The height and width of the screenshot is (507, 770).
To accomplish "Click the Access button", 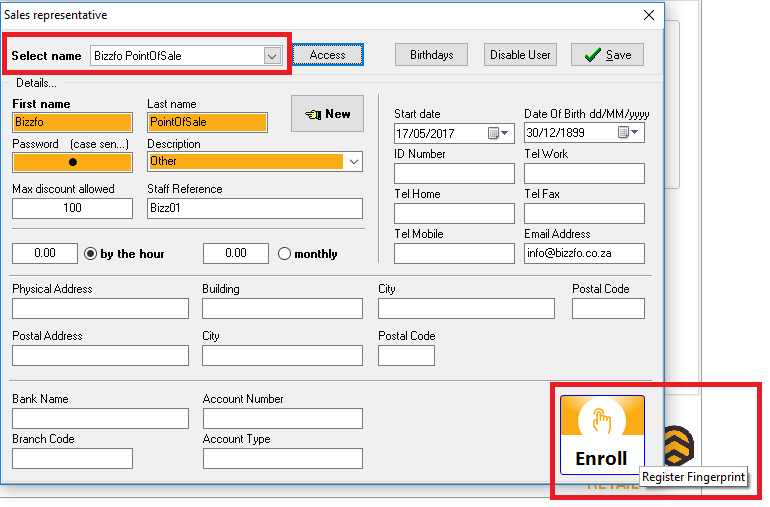I will coord(327,55).
